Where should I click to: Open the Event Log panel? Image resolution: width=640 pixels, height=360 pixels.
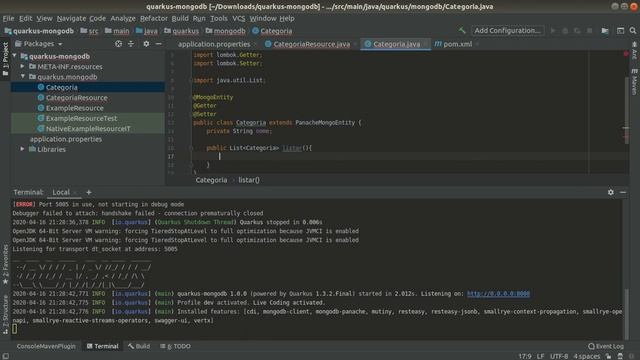click(x=606, y=346)
